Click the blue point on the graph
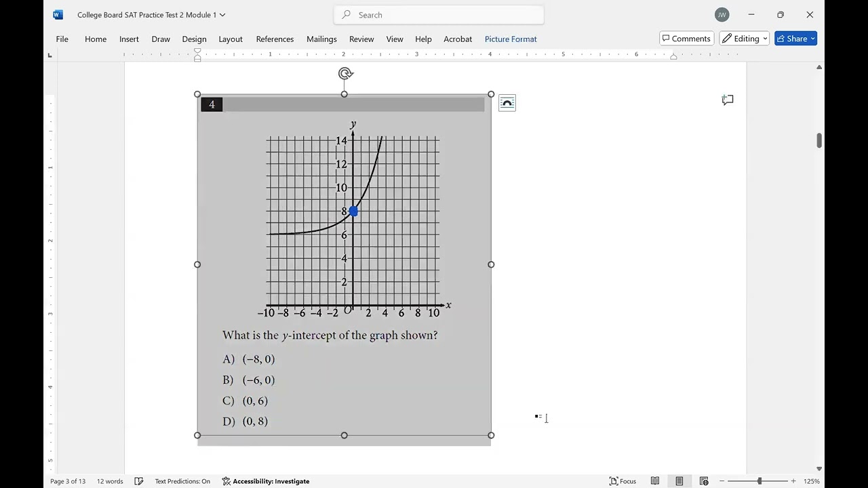 pyautogui.click(x=353, y=211)
